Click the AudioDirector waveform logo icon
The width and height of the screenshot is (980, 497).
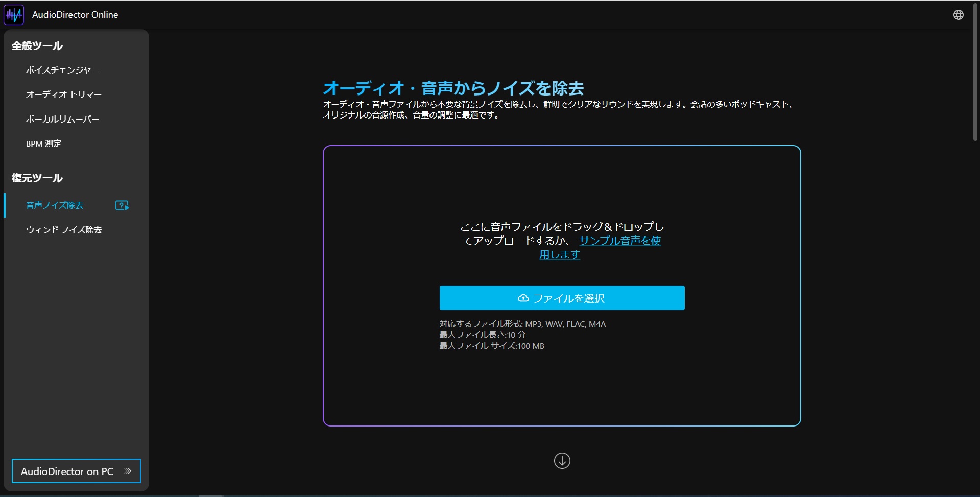[x=14, y=15]
